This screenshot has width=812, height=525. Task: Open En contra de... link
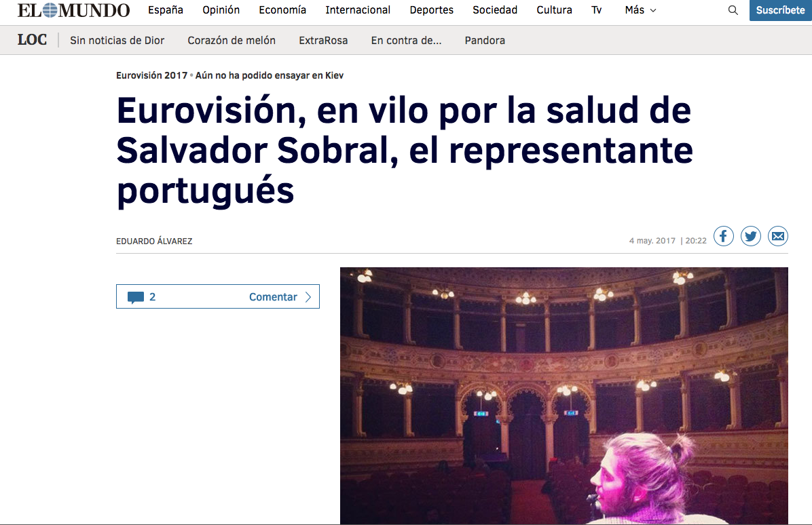point(406,40)
